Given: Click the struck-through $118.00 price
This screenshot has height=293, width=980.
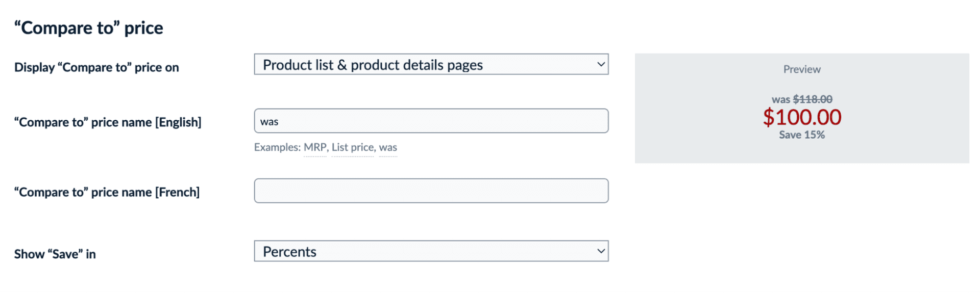Looking at the screenshot, I should [x=812, y=99].
